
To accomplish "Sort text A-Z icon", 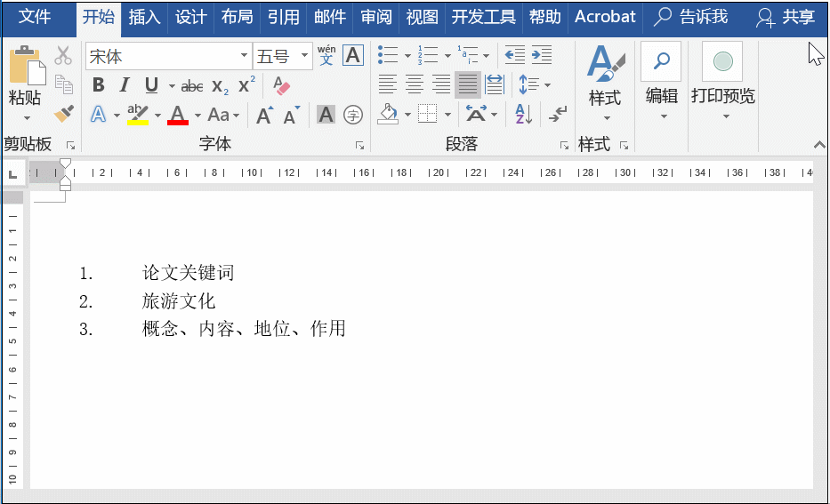I will click(x=523, y=115).
